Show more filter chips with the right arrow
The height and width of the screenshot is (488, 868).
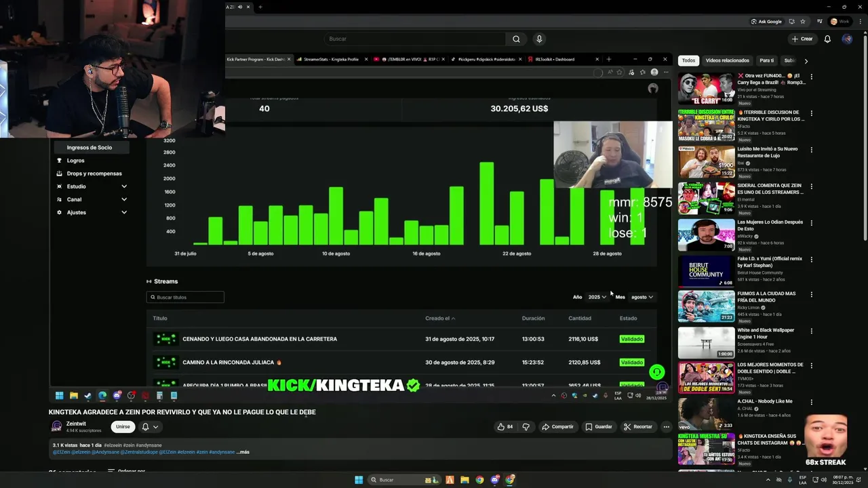tap(806, 61)
